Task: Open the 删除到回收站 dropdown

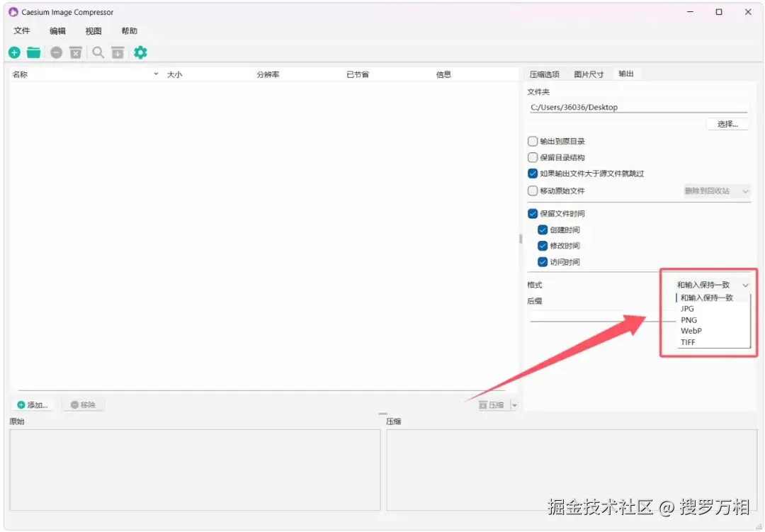Action: tap(718, 191)
